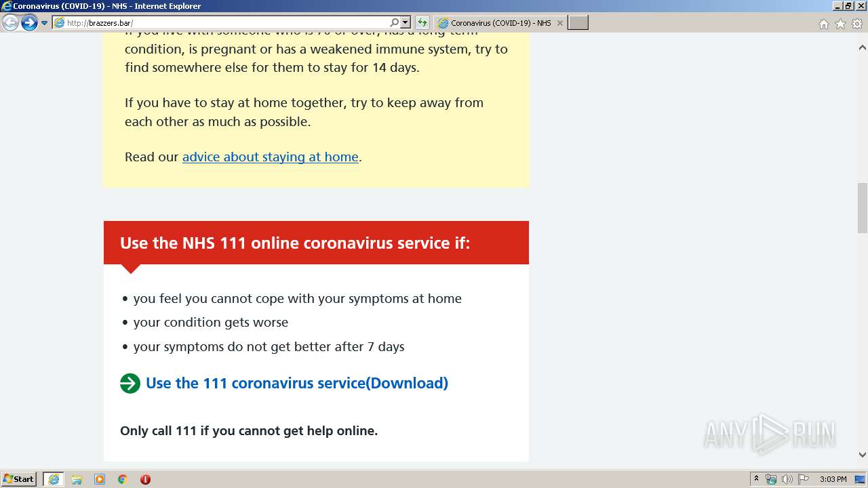Open 'Use the 111 coronavirus service(Download)' link
Screen dimensions: 868x488
click(297, 383)
